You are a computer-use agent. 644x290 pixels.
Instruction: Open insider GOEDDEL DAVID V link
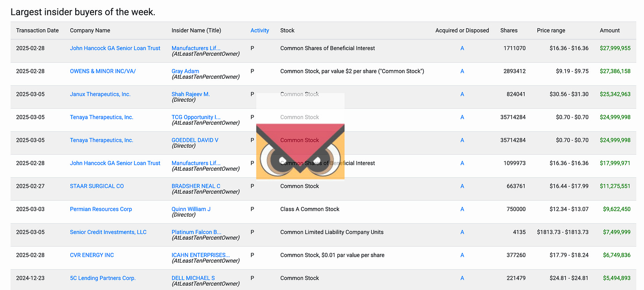click(195, 140)
